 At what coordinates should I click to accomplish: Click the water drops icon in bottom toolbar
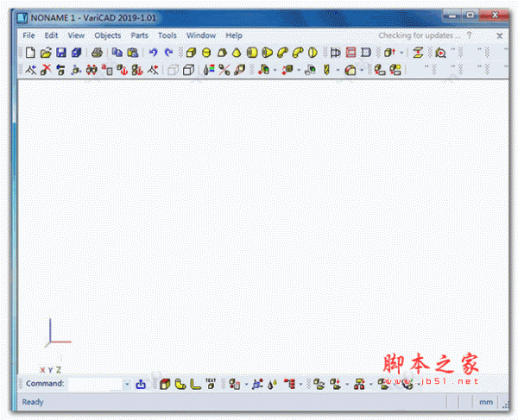coord(272,384)
